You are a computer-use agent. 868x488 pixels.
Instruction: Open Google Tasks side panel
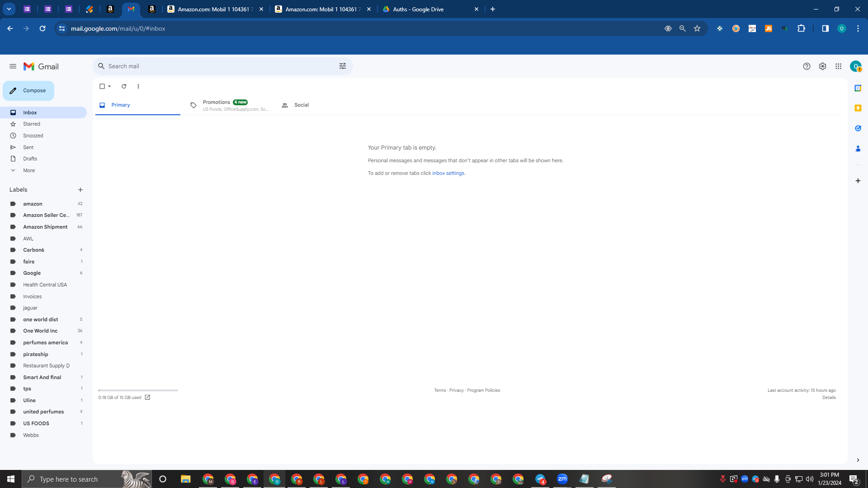point(858,128)
